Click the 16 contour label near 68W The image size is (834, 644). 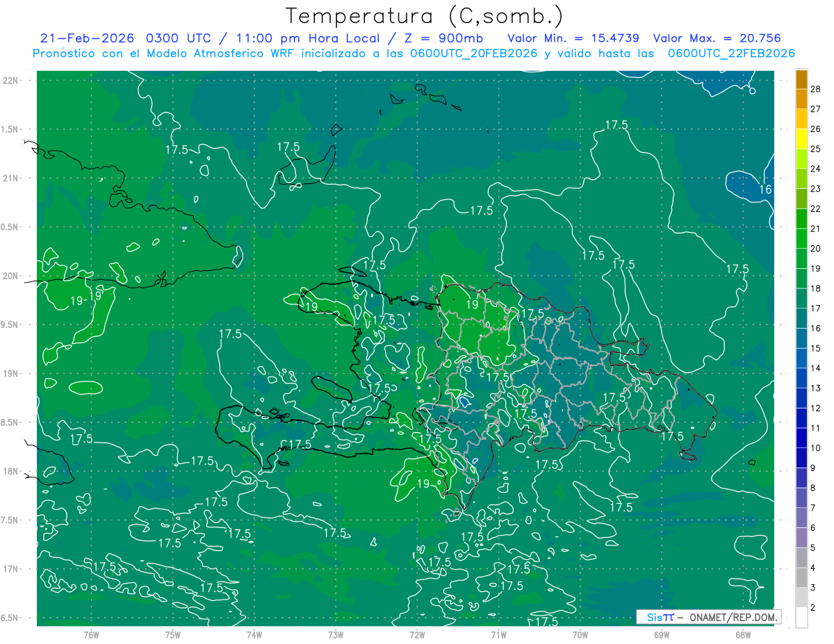[764, 190]
